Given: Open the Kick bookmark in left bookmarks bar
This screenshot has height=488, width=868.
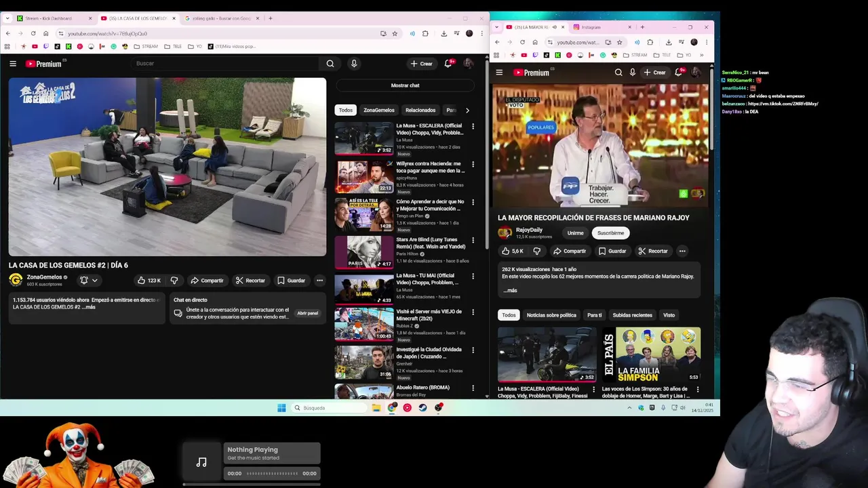Looking at the screenshot, I should [68, 47].
